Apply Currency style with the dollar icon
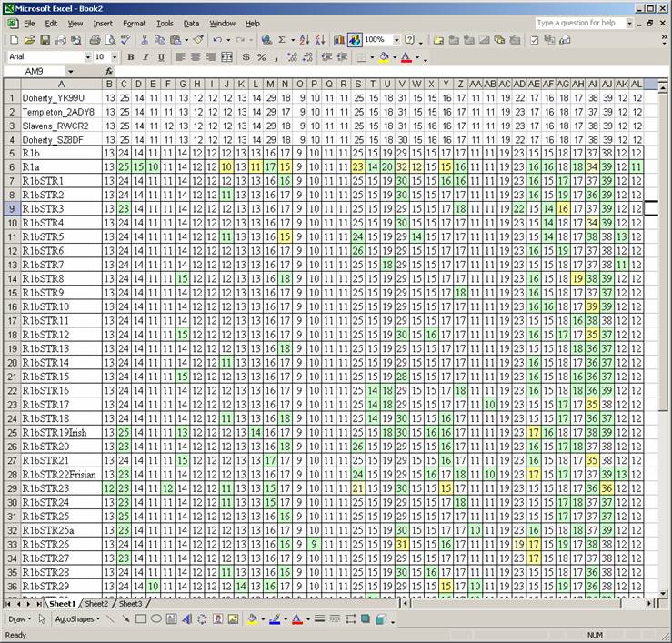The image size is (672, 643). pos(246,57)
